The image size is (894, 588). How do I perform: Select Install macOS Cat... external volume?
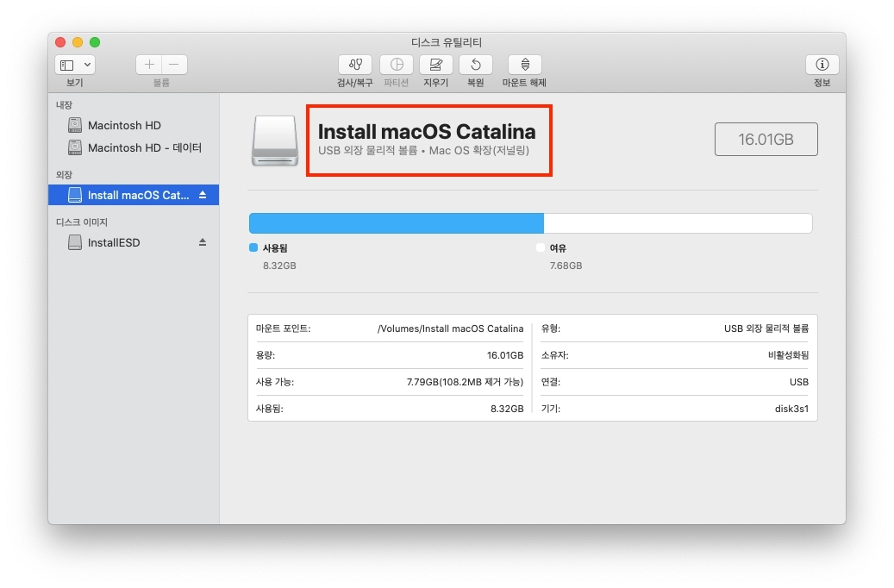(134, 195)
